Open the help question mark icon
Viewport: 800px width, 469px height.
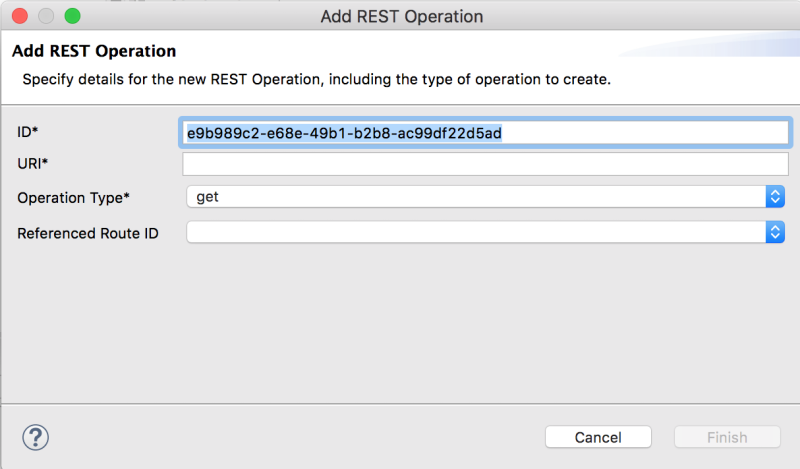[x=36, y=437]
